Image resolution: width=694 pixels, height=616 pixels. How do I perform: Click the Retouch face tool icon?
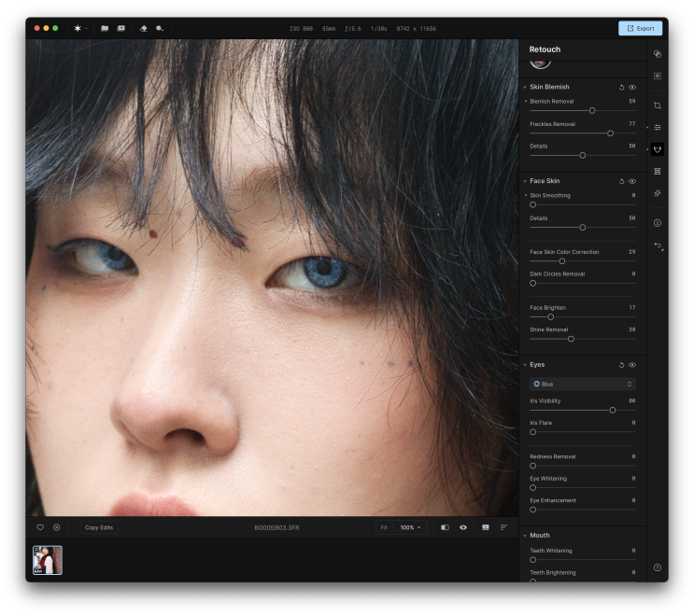coord(658,149)
